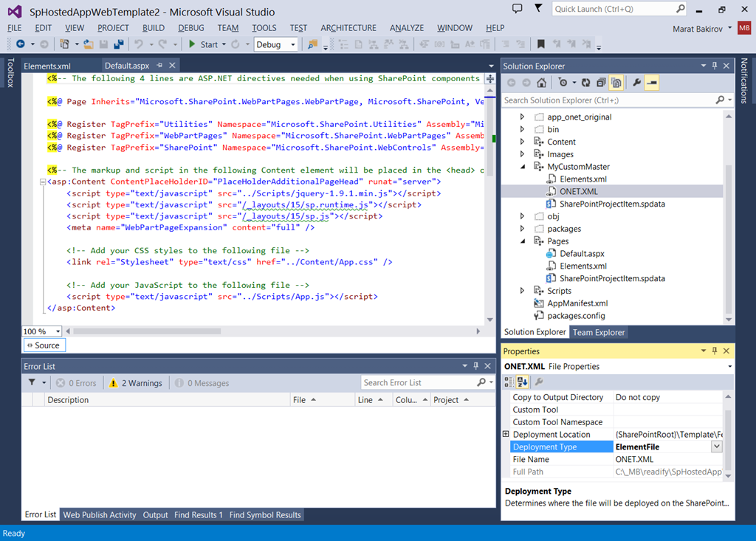
Task: Collapse the MyCustomMaster node
Action: pyautogui.click(x=522, y=166)
